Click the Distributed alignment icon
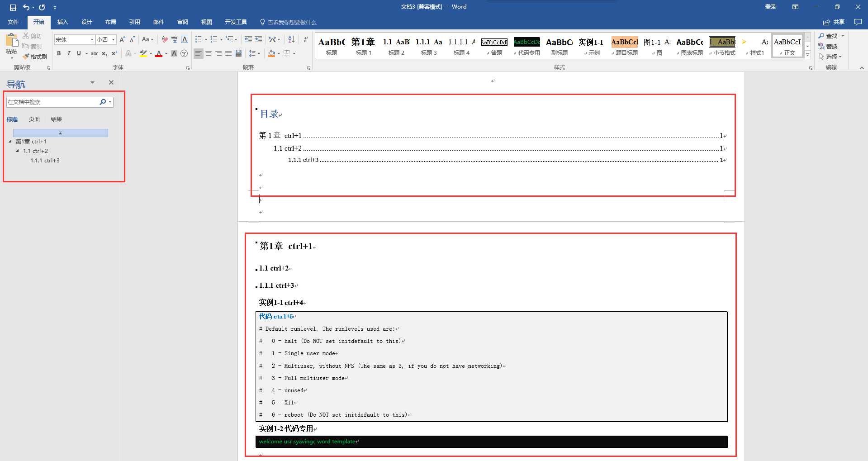The width and height of the screenshot is (868, 461). [238, 53]
